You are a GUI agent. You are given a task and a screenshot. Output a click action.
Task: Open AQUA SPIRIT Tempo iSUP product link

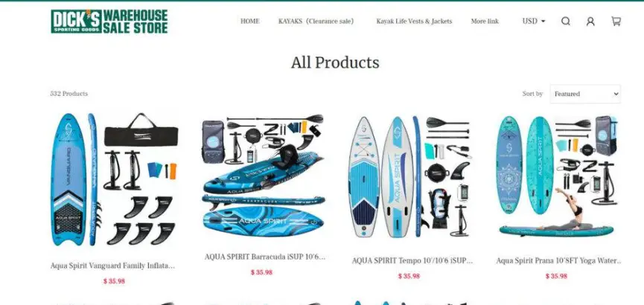[412, 260]
